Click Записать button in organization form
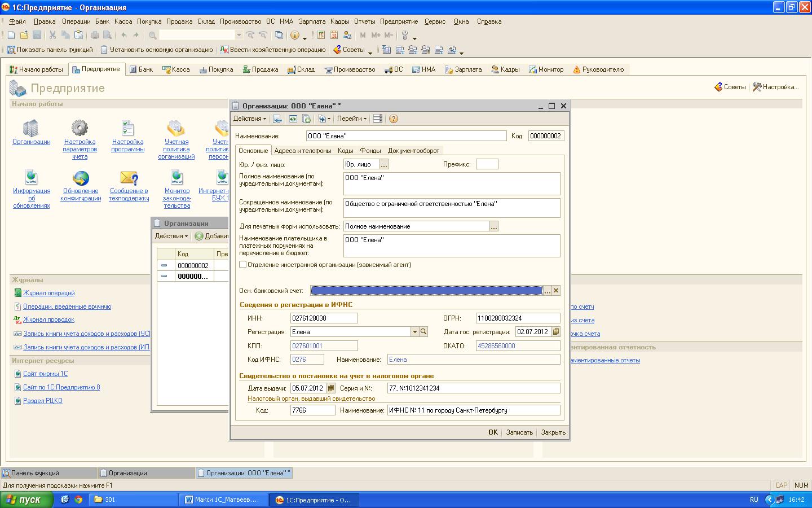Screen dimensions: 812x508 pyautogui.click(x=519, y=432)
